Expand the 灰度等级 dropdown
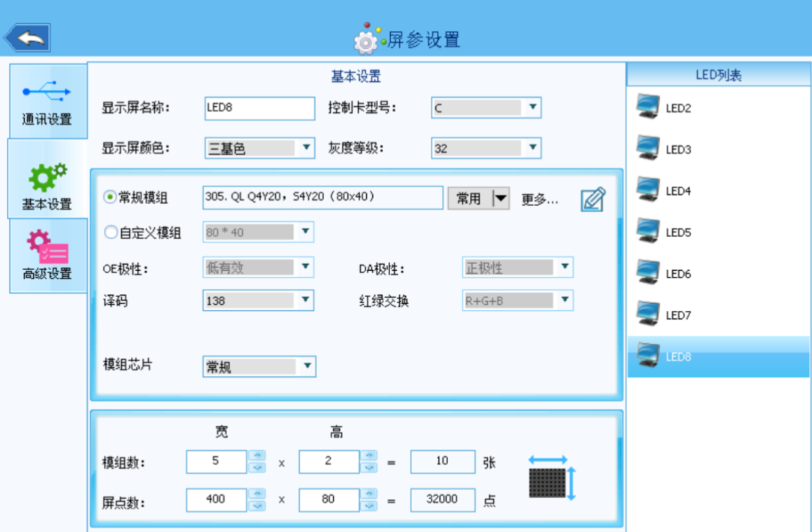This screenshot has height=532, width=812. [x=532, y=148]
